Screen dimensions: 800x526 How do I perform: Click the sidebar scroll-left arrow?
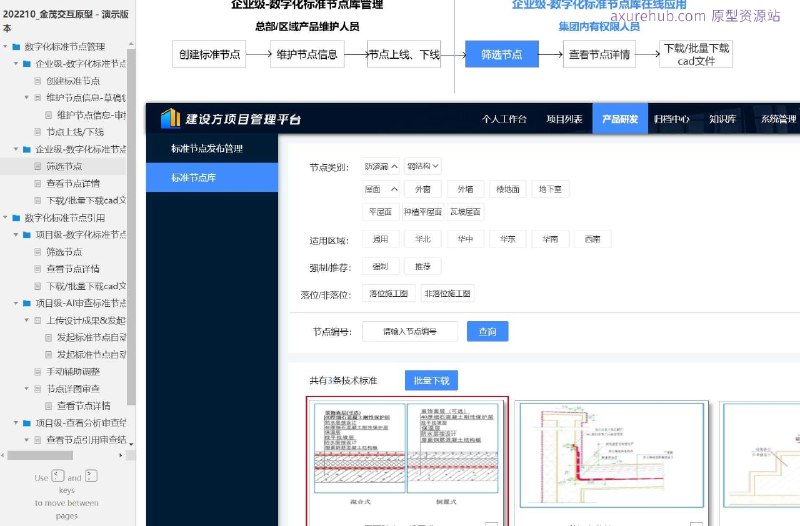click(3, 455)
